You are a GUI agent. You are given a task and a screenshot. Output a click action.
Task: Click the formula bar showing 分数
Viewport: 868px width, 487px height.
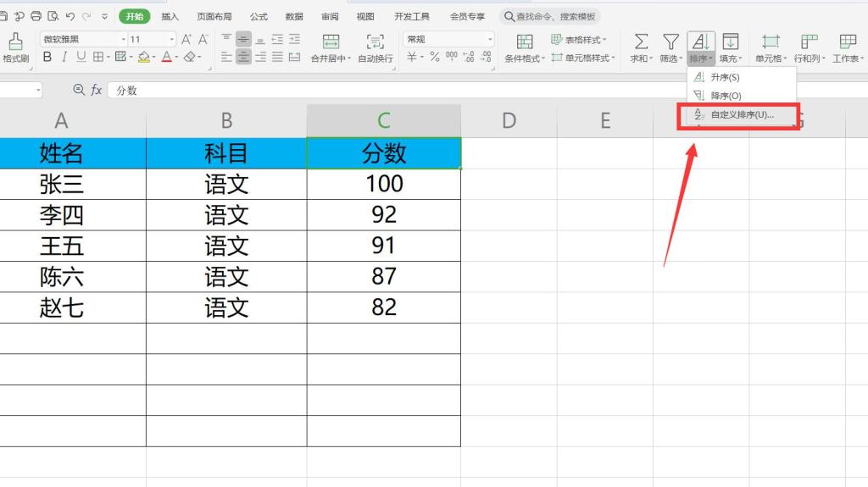tap(487, 91)
